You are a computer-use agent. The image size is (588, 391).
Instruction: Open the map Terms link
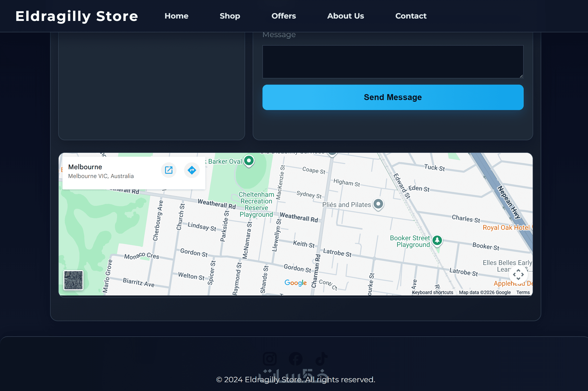(523, 292)
